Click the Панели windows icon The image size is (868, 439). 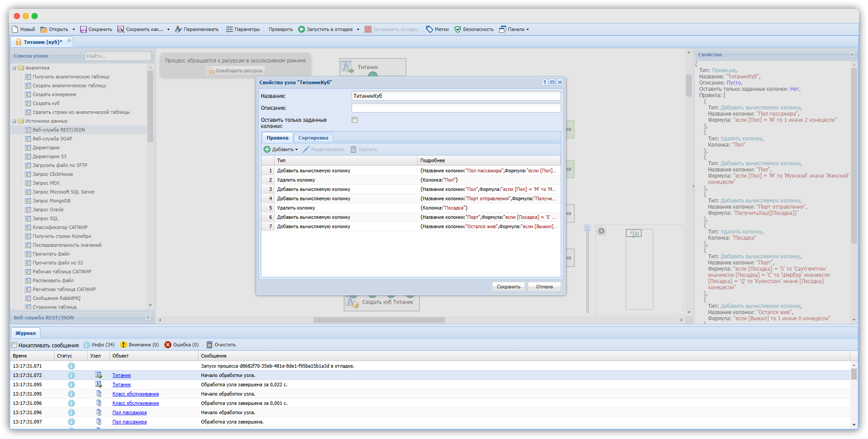503,29
